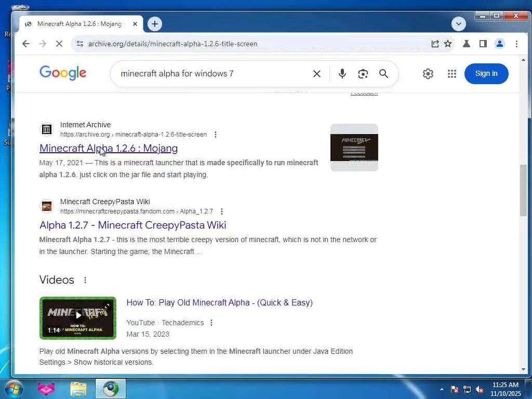Image resolution: width=532 pixels, height=399 pixels.
Task: Open How To: Play Old Minecraft Alpha link
Action: pos(220,303)
